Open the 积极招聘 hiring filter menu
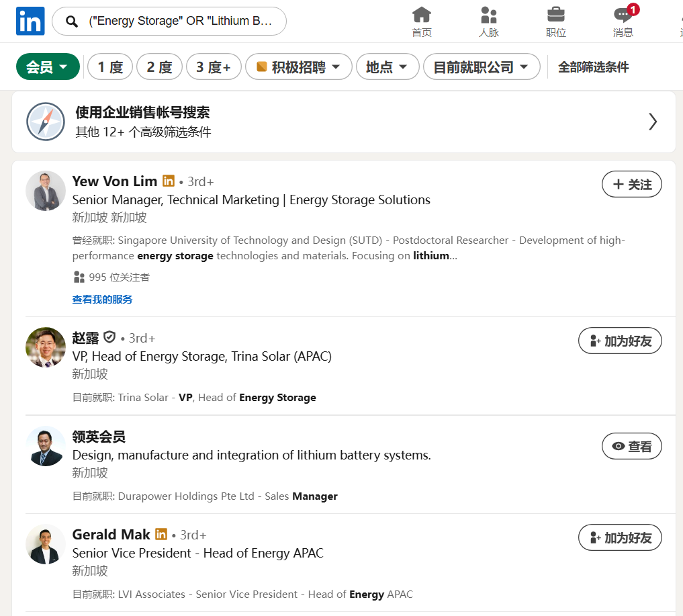683x616 pixels. point(298,67)
